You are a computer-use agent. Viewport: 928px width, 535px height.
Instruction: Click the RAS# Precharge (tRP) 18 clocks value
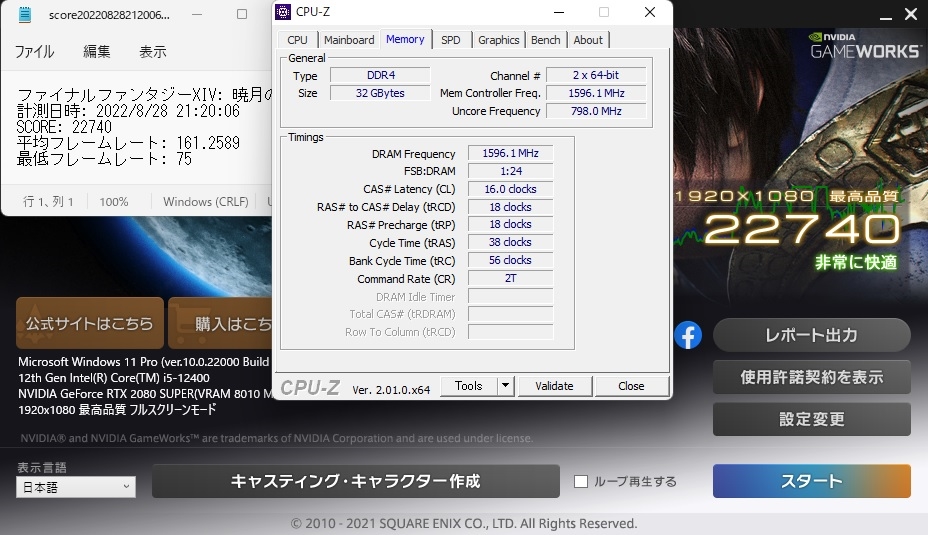(x=510, y=224)
